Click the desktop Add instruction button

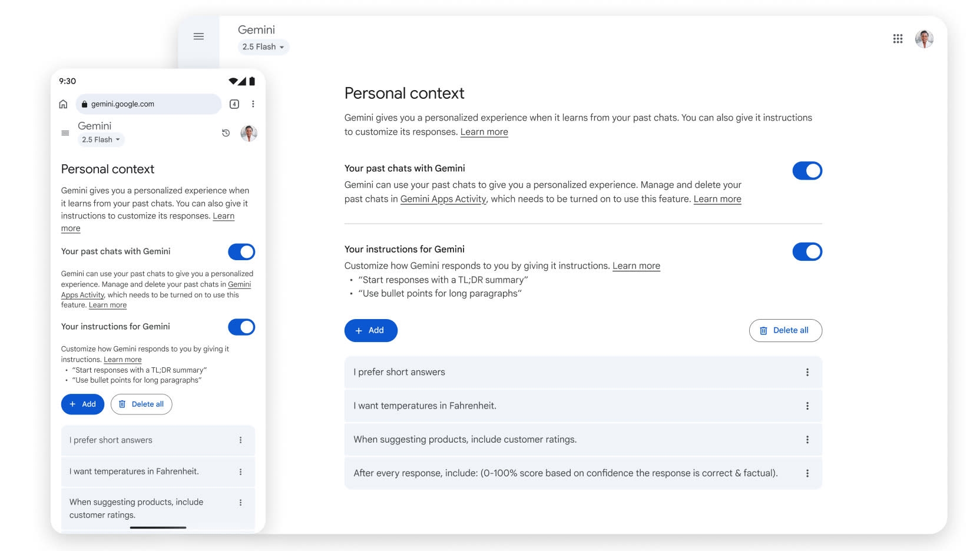click(x=370, y=331)
